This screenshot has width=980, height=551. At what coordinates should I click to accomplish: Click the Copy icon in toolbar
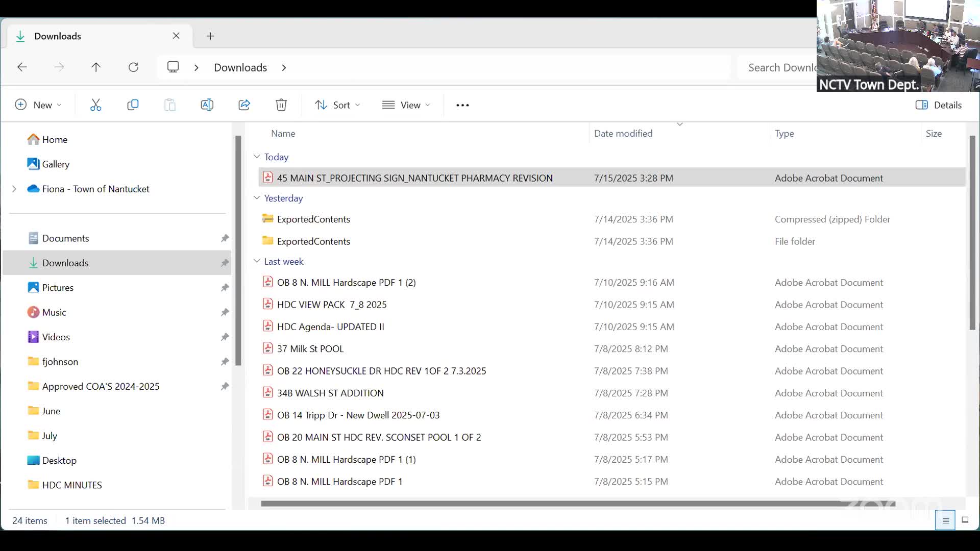(133, 105)
